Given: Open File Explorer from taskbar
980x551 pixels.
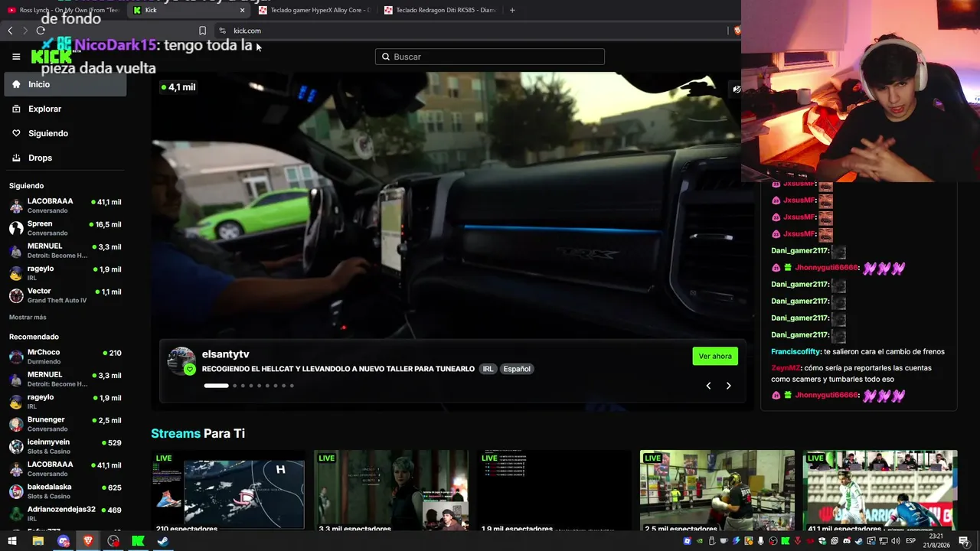Looking at the screenshot, I should coord(38,541).
